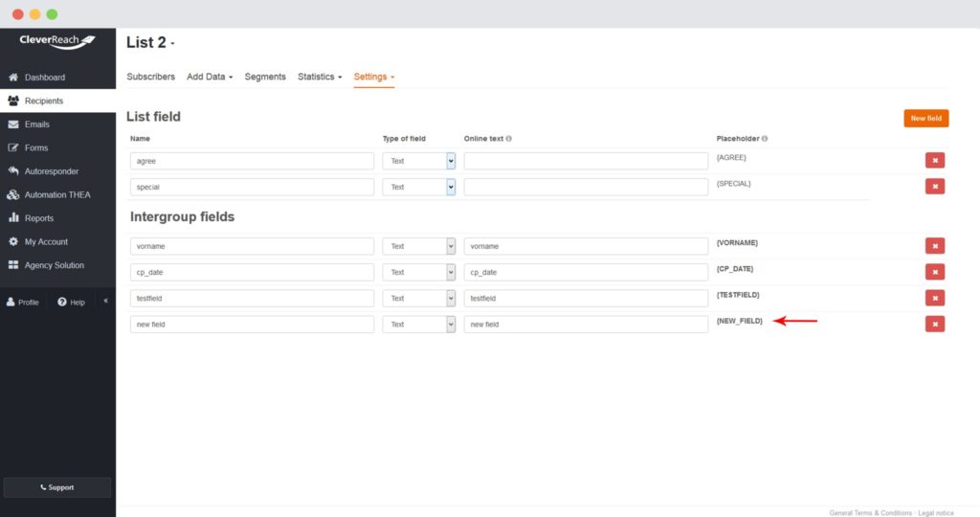This screenshot has width=980, height=517.
Task: Click the Online text input for special
Action: [x=586, y=187]
